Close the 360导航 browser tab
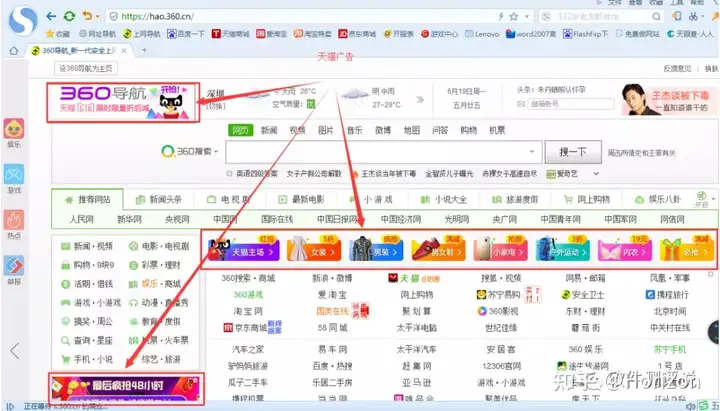The width and height of the screenshot is (720, 411). click(x=124, y=51)
